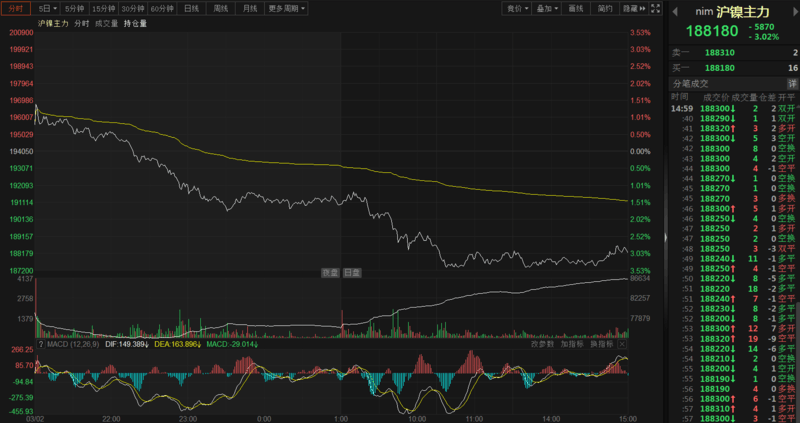Toggle the 成交量 volume display
Viewport: 800px width, 423px height.
tap(106, 23)
